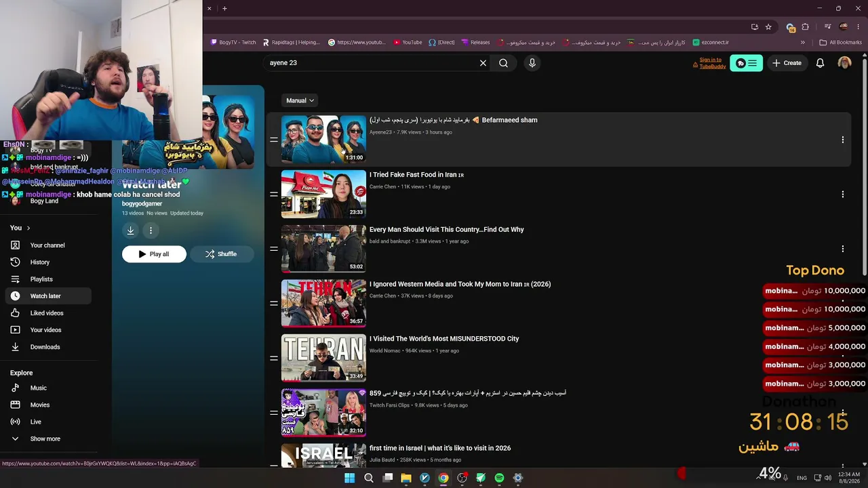Download the Watch later playlist
Screen dimensions: 868x488
tap(130, 230)
